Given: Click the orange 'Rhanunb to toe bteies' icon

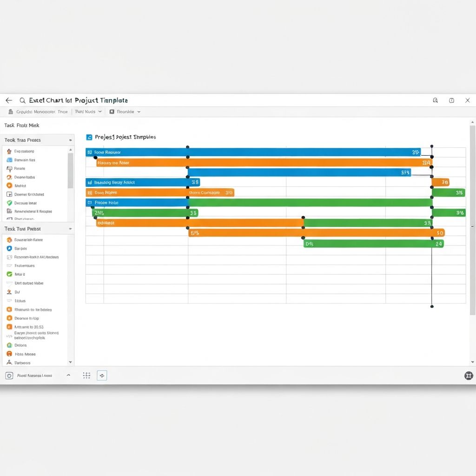Looking at the screenshot, I should (9, 310).
